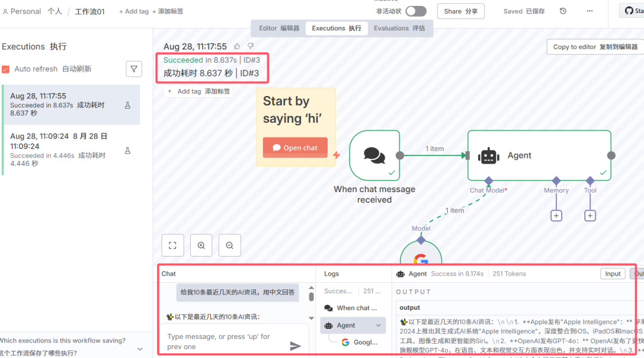644x358 pixels.
Task: Click the plus under Memory connector
Action: pos(556,216)
